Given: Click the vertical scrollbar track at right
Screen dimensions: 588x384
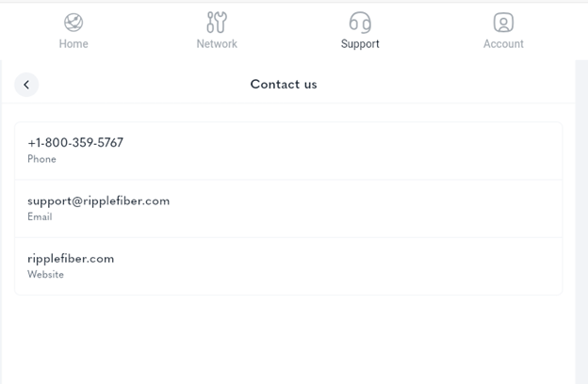Looking at the screenshot, I should click(x=581, y=222).
